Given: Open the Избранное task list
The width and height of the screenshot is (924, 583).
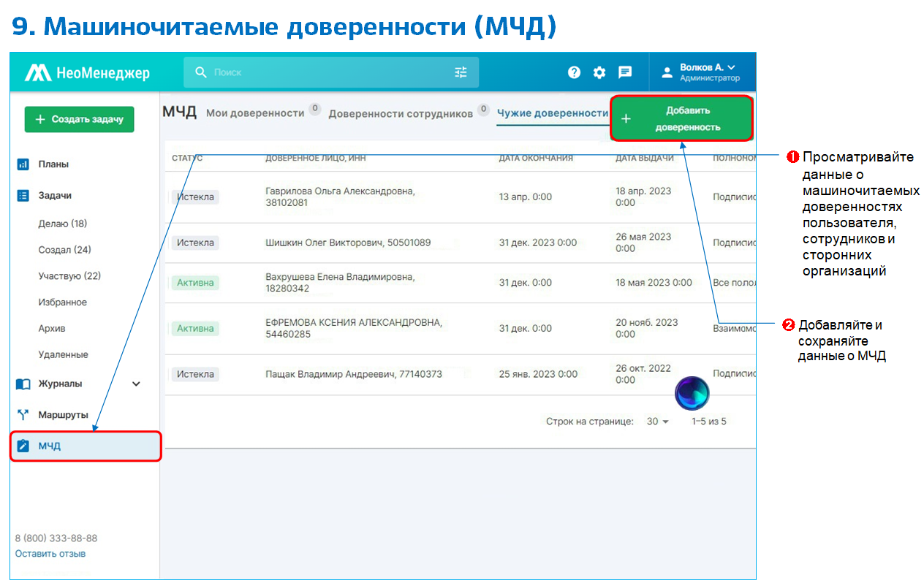Looking at the screenshot, I should tap(62, 302).
